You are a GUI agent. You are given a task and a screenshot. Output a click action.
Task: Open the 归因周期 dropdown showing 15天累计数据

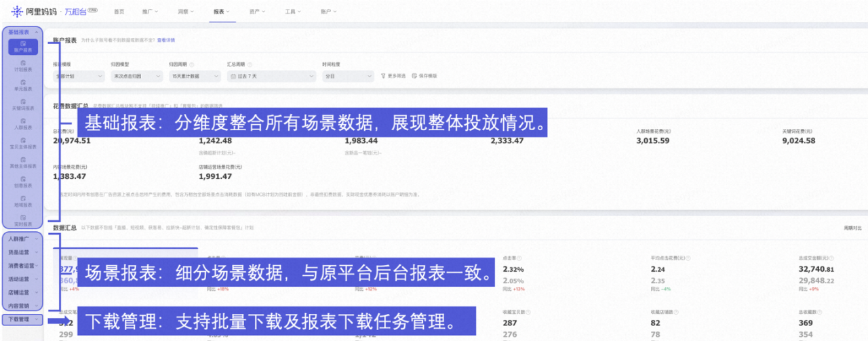[x=195, y=77]
